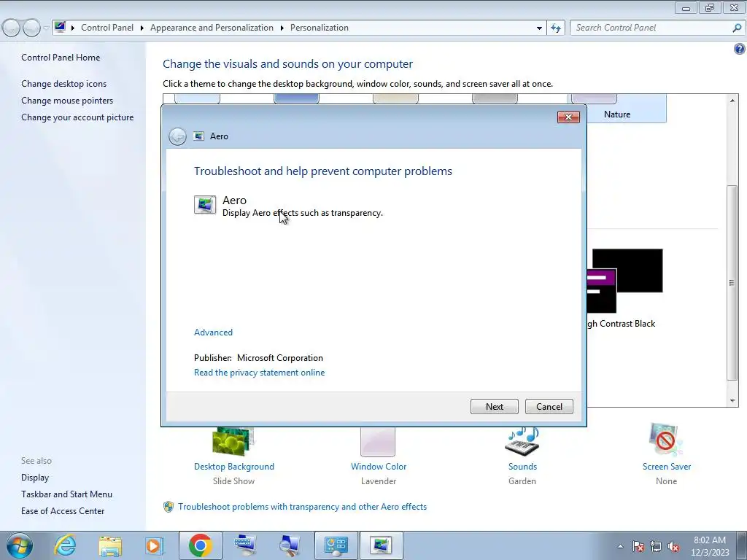Expand arrow after Appearance and Personalization
Image resolution: width=747 pixels, height=560 pixels.
pos(282,28)
